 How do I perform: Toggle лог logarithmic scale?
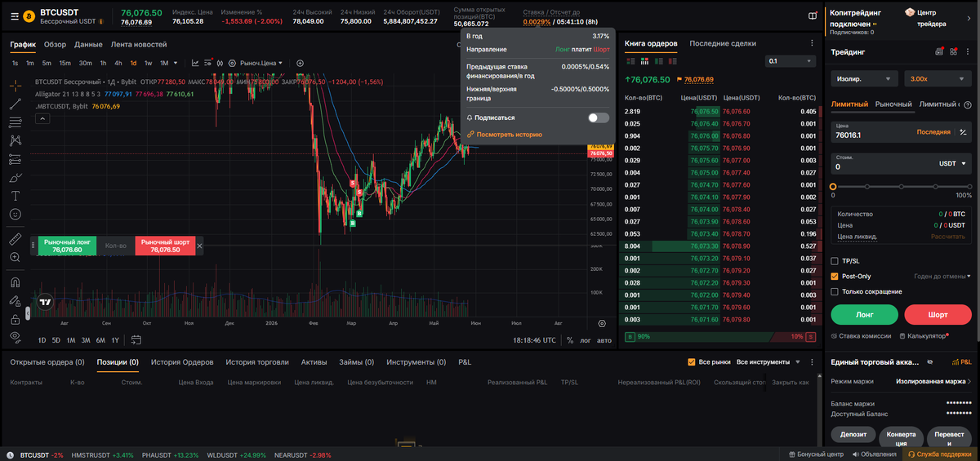coord(585,340)
